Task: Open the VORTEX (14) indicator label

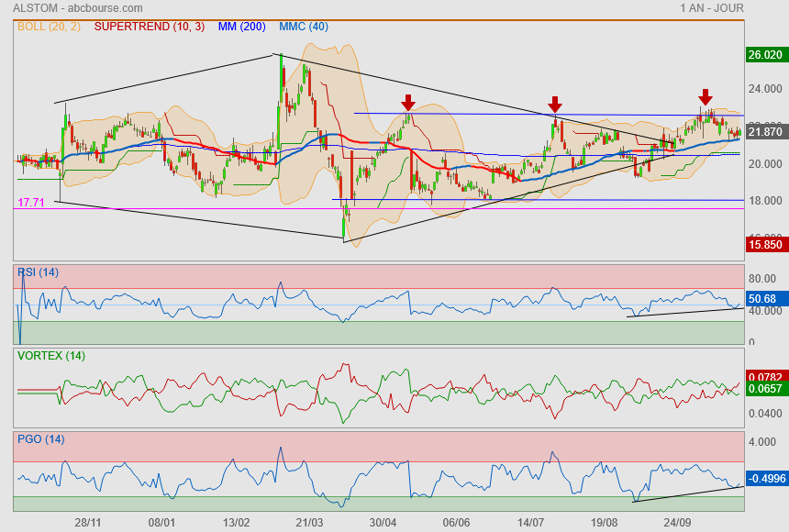Action: tap(51, 355)
